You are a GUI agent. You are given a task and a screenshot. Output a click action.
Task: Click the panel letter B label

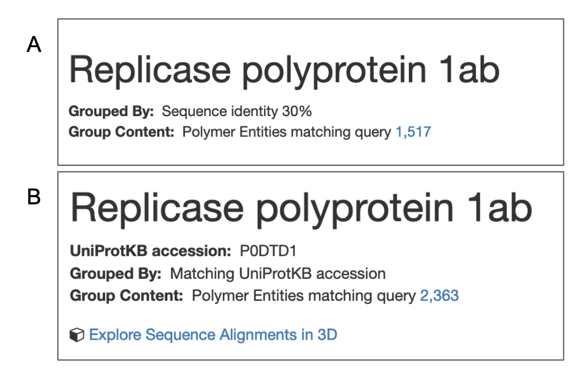point(34,197)
